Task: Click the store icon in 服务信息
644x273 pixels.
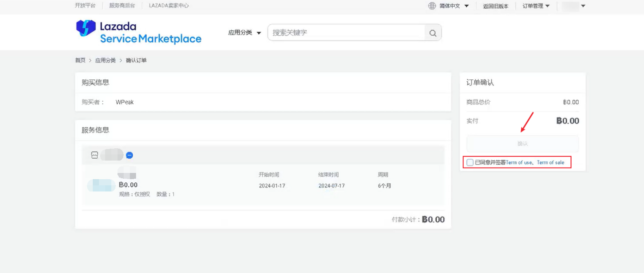Action: point(94,155)
